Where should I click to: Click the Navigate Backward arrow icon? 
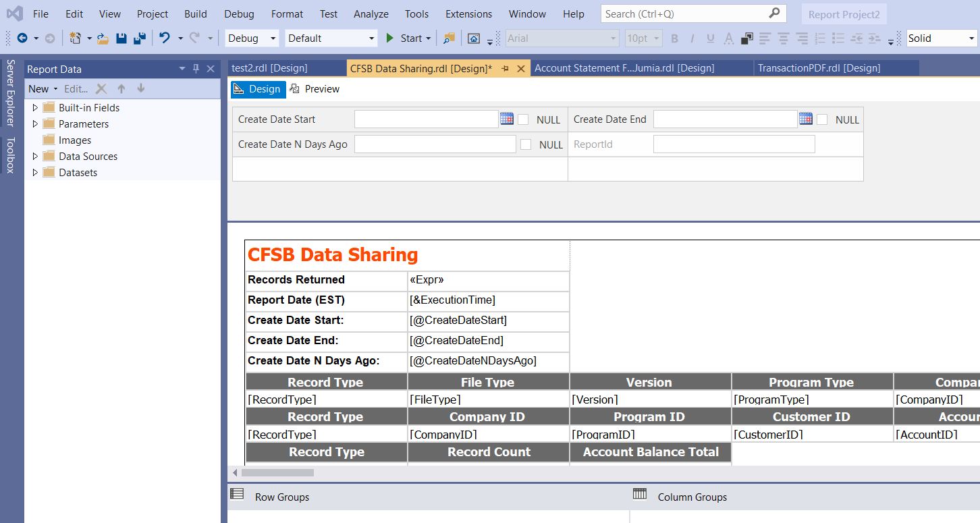[x=22, y=38]
